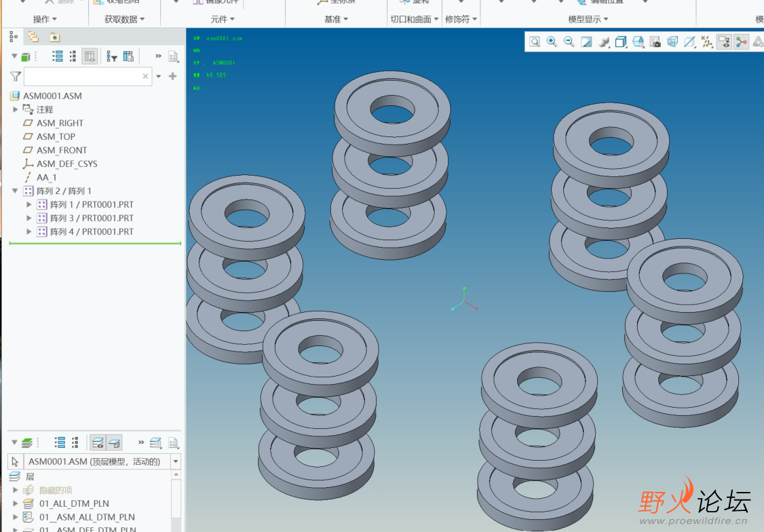764x532 pixels.
Task: Open the 切口和曲面 ribbon group menu
Action: (415, 20)
